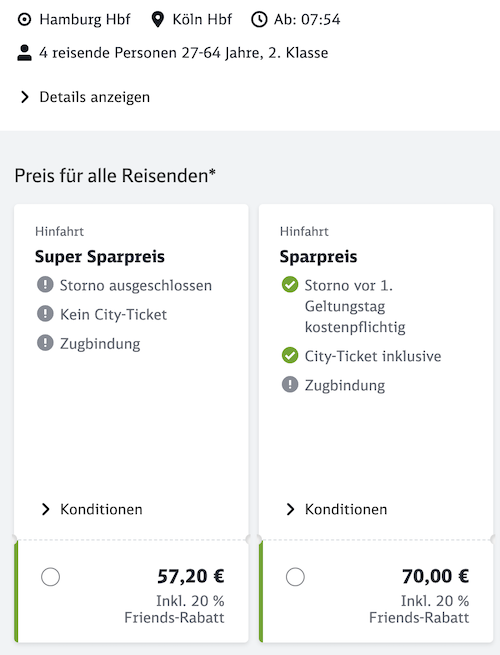Image resolution: width=500 pixels, height=655 pixels.
Task: Click the destination pin icon
Action: [x=157, y=20]
